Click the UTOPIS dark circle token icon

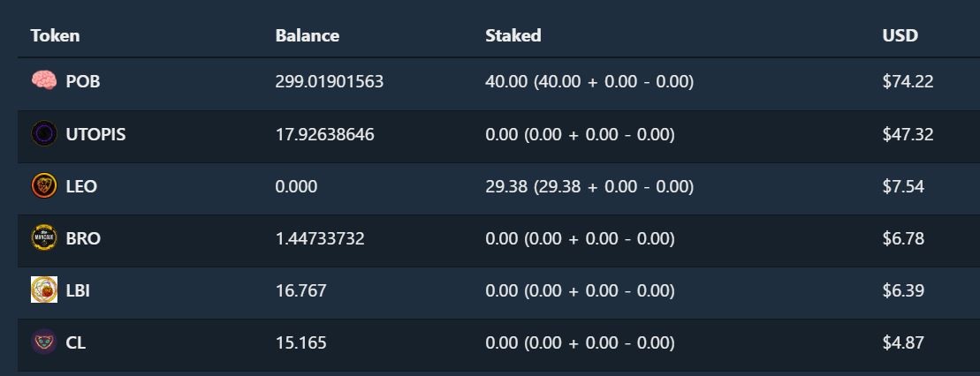tap(44, 133)
